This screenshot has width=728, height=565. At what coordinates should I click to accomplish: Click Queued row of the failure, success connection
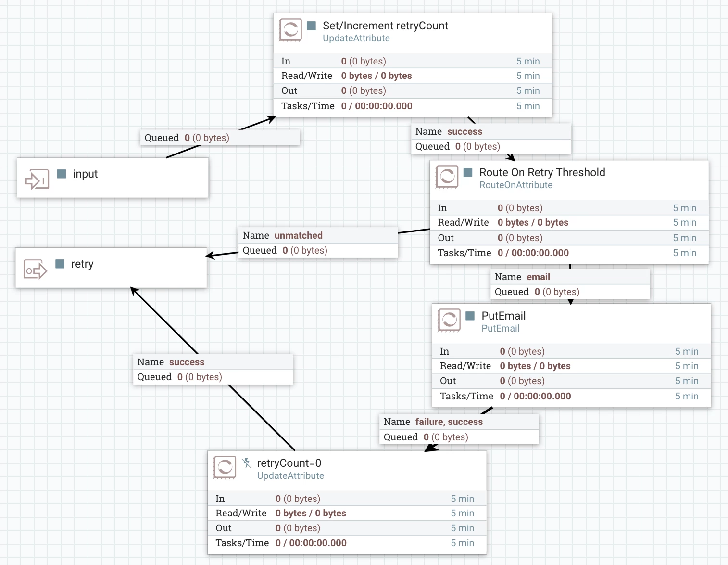(x=459, y=437)
